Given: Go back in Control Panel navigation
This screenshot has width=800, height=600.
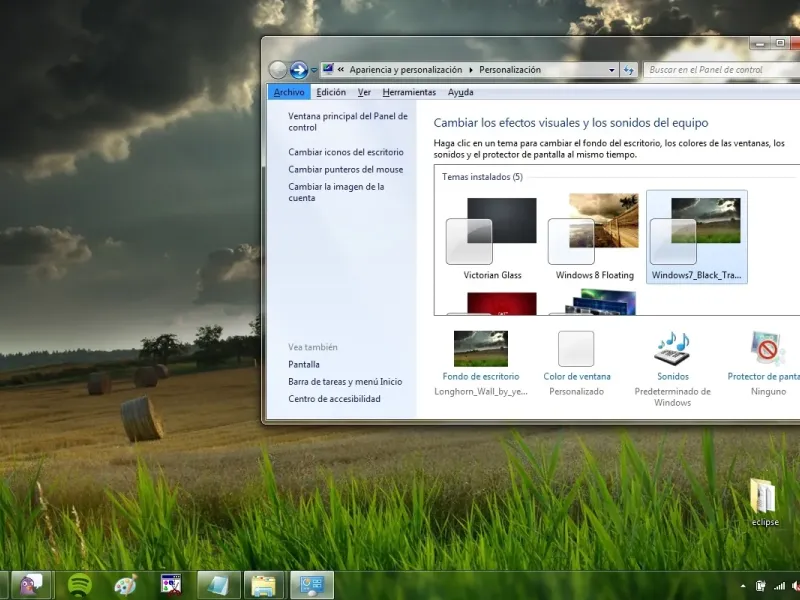Looking at the screenshot, I should [278, 70].
